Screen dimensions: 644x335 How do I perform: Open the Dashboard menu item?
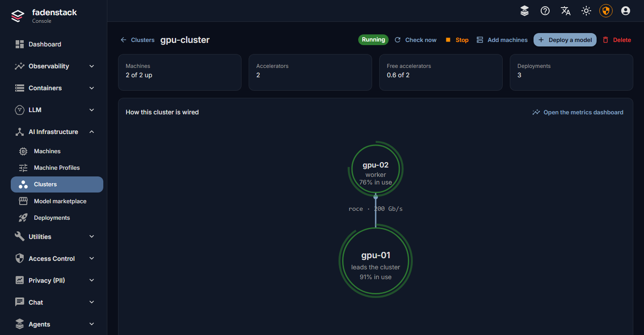[57, 44]
